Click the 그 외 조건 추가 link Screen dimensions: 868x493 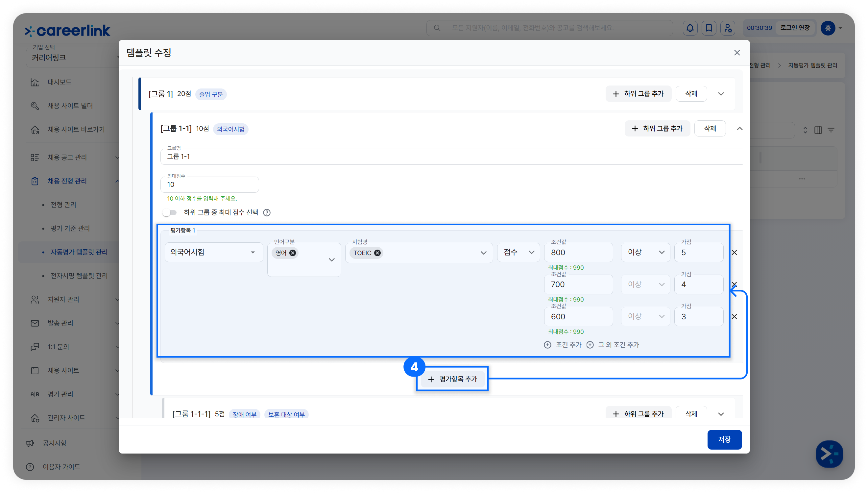pos(618,345)
